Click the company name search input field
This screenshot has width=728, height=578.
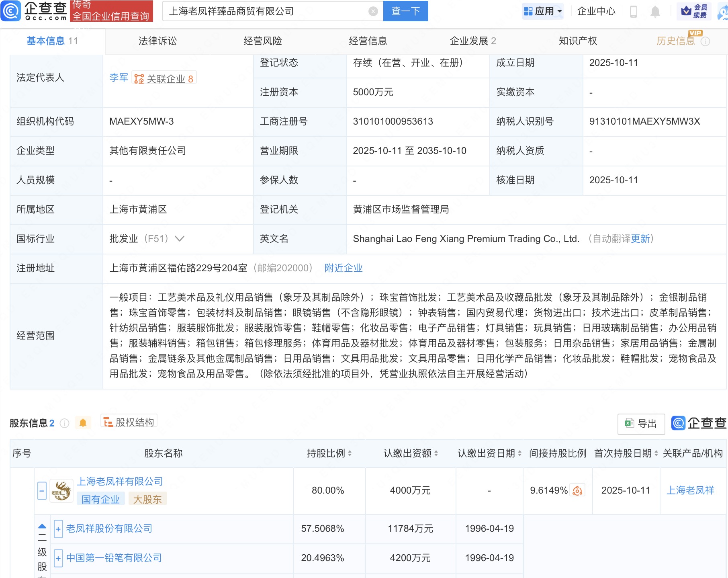pyautogui.click(x=265, y=11)
